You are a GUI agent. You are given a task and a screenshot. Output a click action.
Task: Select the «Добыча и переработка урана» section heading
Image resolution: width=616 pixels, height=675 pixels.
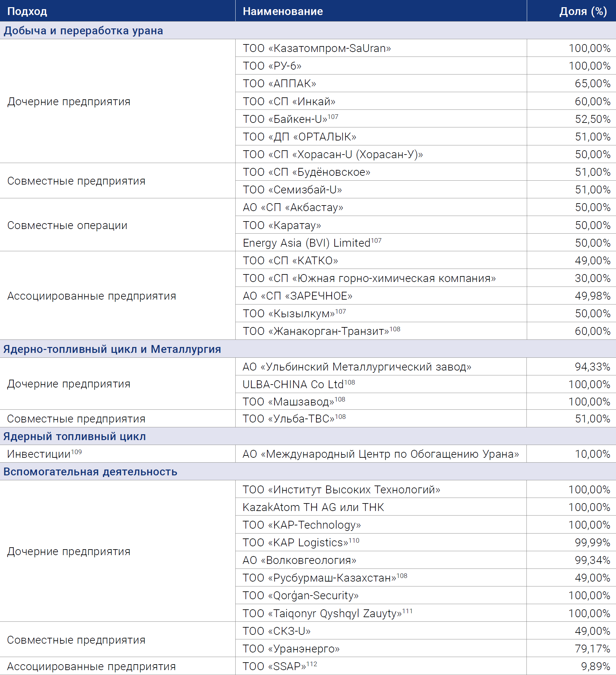tap(308, 30)
